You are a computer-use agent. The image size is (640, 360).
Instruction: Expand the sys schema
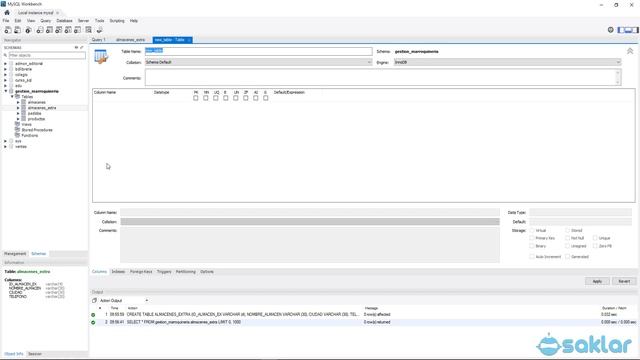5,141
